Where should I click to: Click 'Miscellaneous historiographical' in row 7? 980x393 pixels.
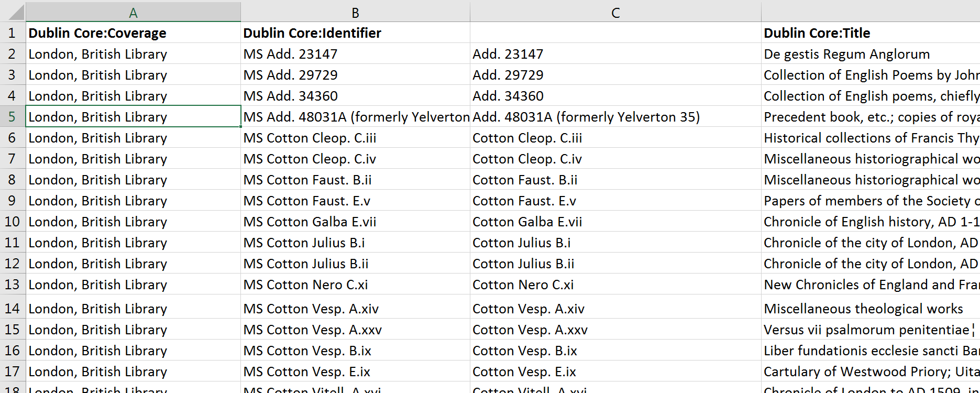click(871, 159)
